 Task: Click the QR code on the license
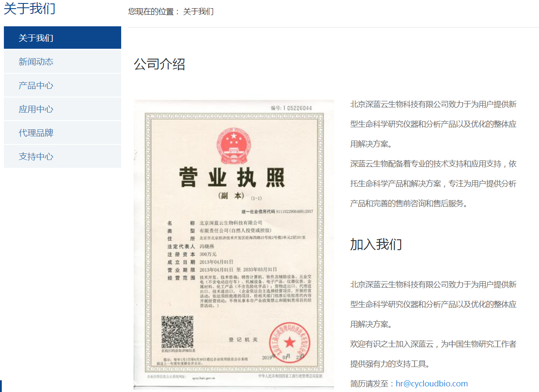177,332
